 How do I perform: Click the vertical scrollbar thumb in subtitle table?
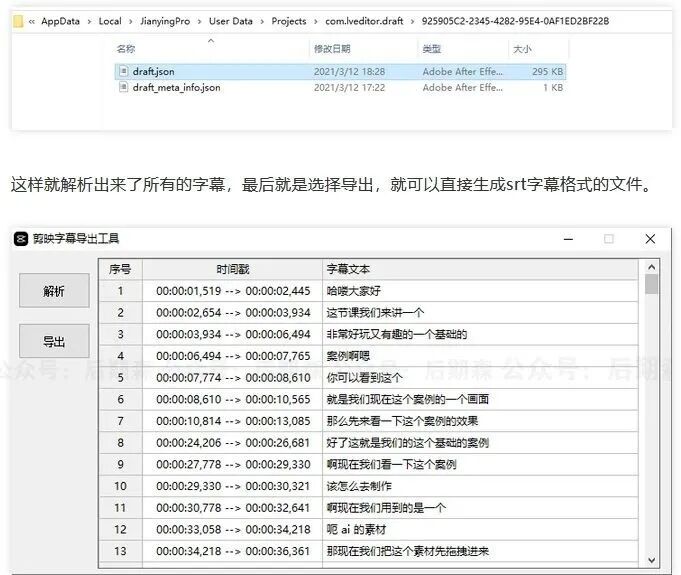[x=651, y=284]
